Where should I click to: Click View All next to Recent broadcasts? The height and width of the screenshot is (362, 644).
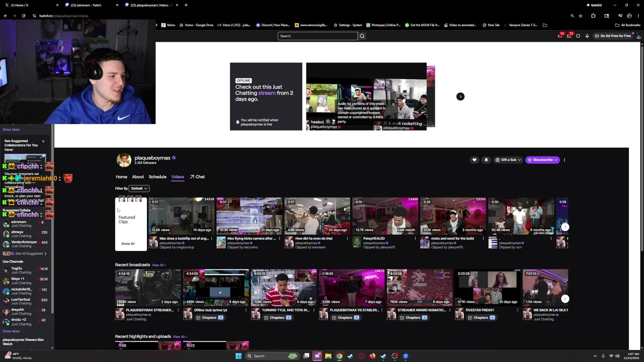[x=158, y=265]
